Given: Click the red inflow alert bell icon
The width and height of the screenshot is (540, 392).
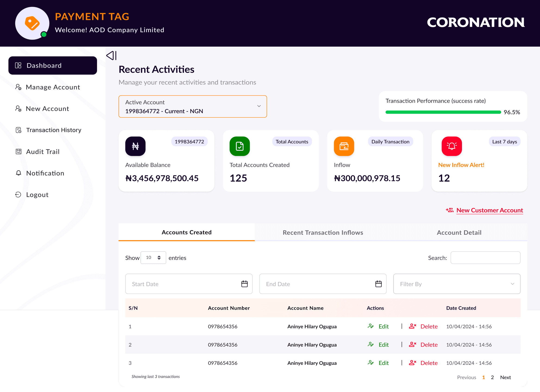Looking at the screenshot, I should pos(452,146).
